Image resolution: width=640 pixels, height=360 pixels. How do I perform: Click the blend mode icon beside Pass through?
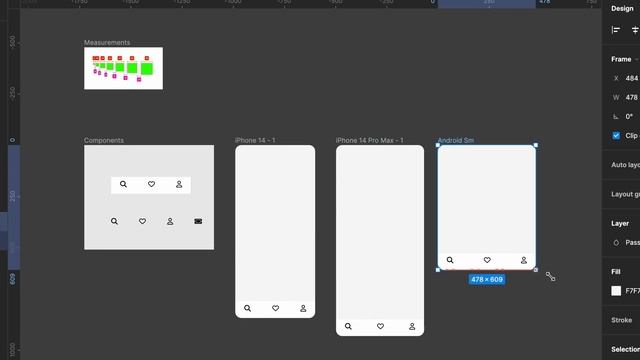(x=616, y=242)
